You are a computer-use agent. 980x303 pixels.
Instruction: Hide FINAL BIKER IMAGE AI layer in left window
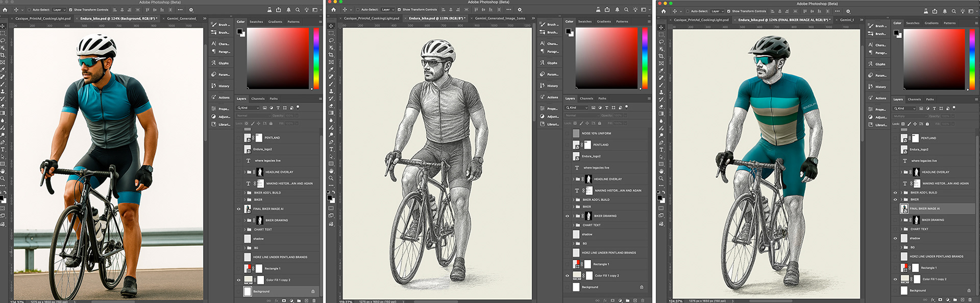[238, 208]
